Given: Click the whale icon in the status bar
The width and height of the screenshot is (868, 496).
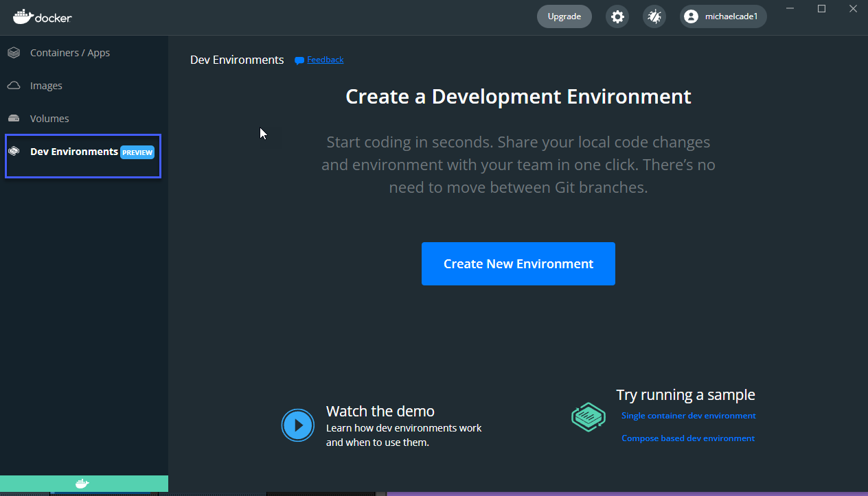Looking at the screenshot, I should [x=84, y=483].
